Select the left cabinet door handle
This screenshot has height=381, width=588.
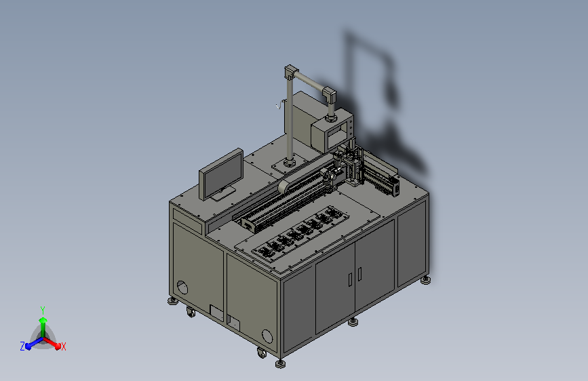point(350,279)
